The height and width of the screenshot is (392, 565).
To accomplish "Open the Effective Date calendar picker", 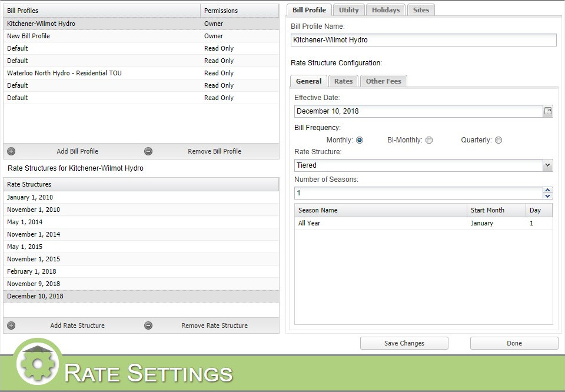I will coord(548,111).
